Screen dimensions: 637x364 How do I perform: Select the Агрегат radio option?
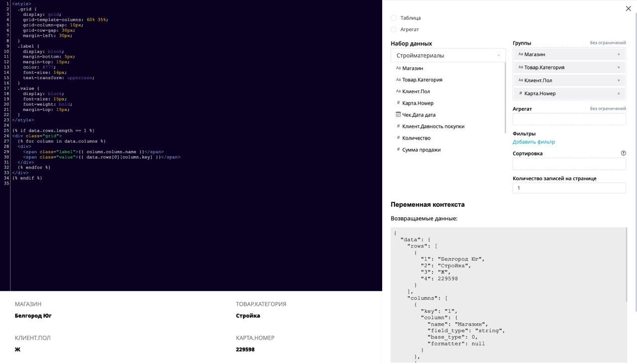tap(394, 29)
